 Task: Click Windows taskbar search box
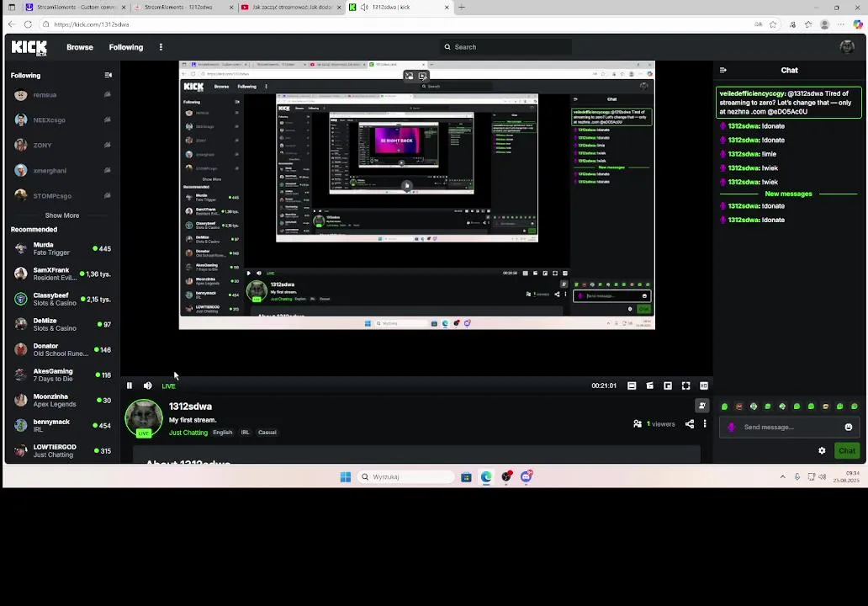click(x=405, y=477)
